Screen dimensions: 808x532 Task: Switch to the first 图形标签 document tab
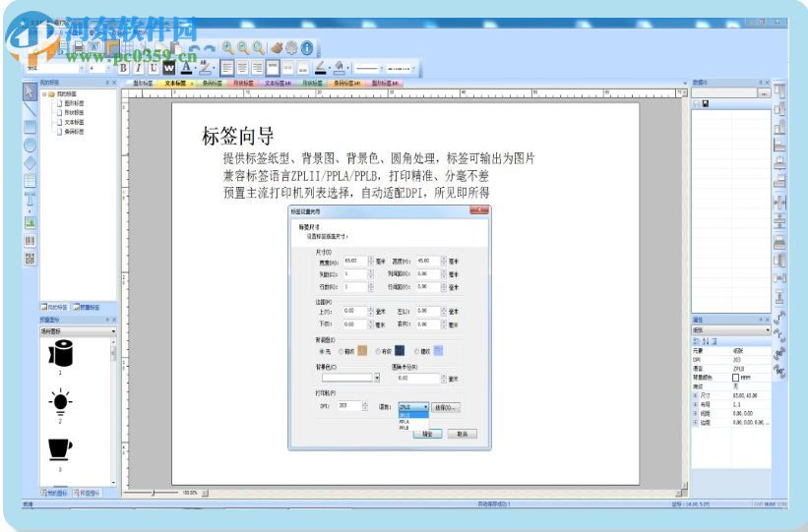(x=143, y=83)
